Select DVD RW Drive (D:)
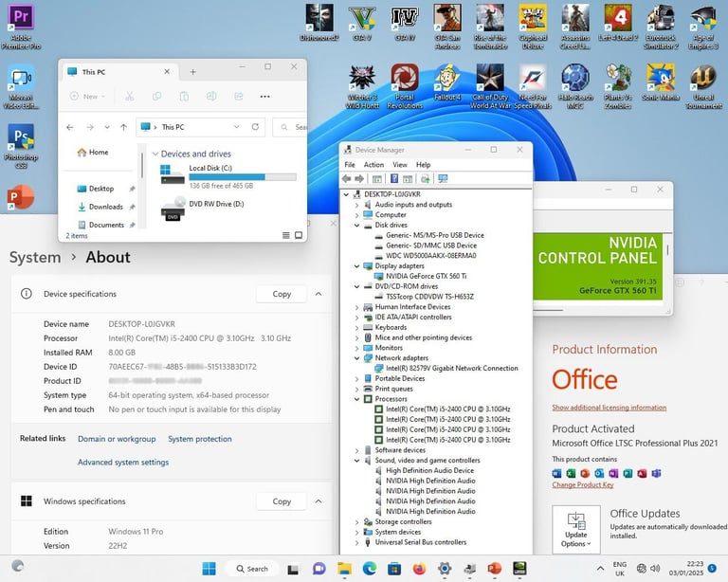The height and width of the screenshot is (582, 728). (x=203, y=209)
